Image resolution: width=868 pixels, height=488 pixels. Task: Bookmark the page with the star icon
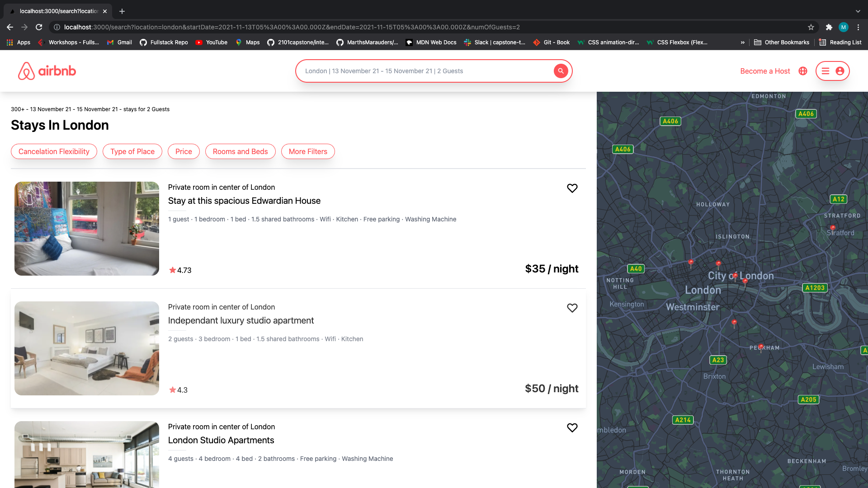(810, 27)
